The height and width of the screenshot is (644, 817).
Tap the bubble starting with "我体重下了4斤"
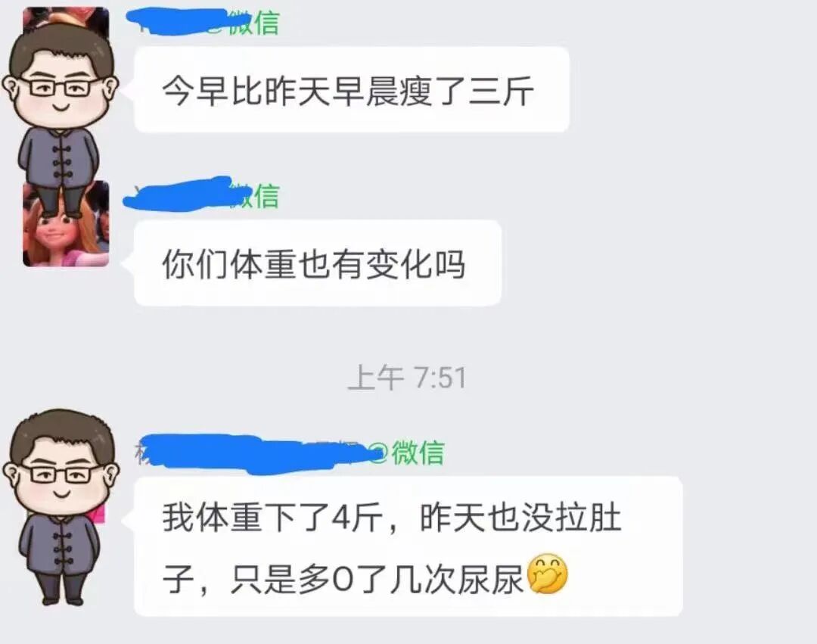coord(408,546)
